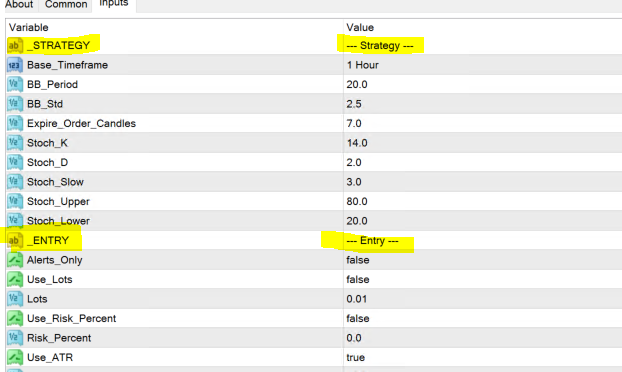Open the Inputs tab

pos(114,4)
